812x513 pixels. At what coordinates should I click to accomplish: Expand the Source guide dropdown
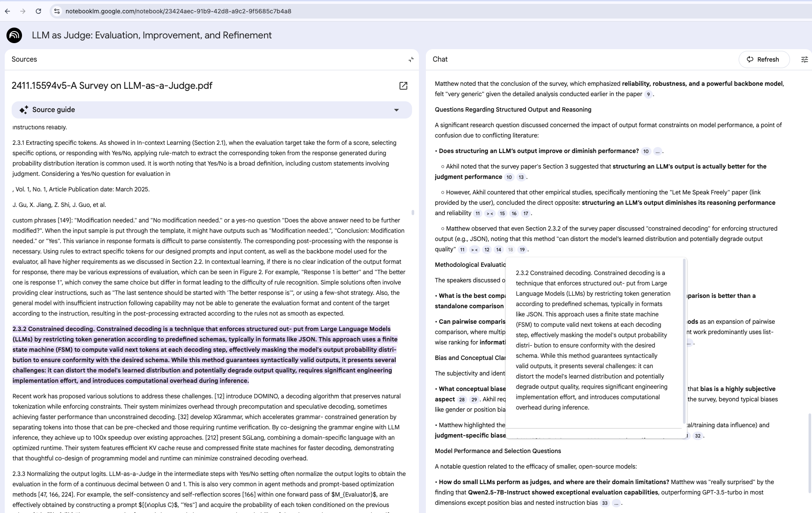(396, 110)
